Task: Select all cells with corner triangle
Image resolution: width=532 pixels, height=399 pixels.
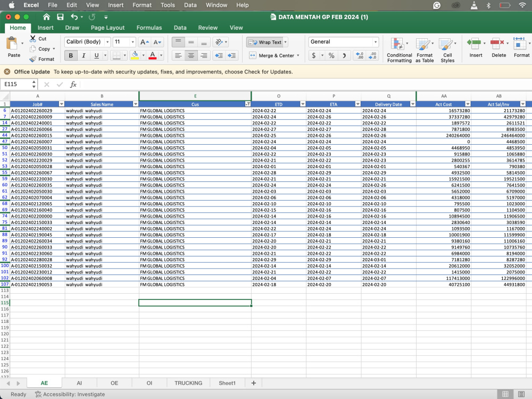Action: click(x=5, y=96)
